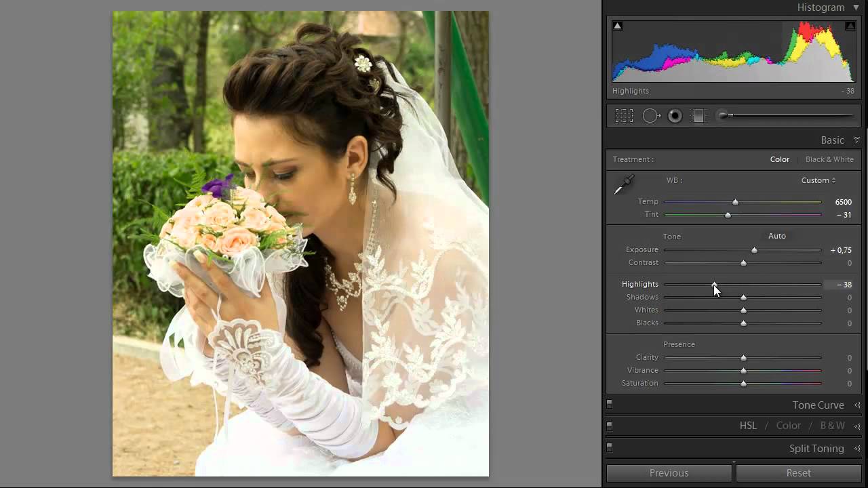Activate the Red Eye Correction tool
The image size is (868, 488).
point(675,116)
